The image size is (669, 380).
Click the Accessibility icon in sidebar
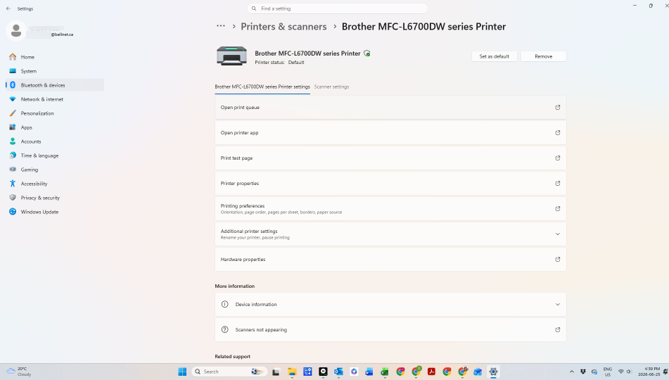click(13, 183)
